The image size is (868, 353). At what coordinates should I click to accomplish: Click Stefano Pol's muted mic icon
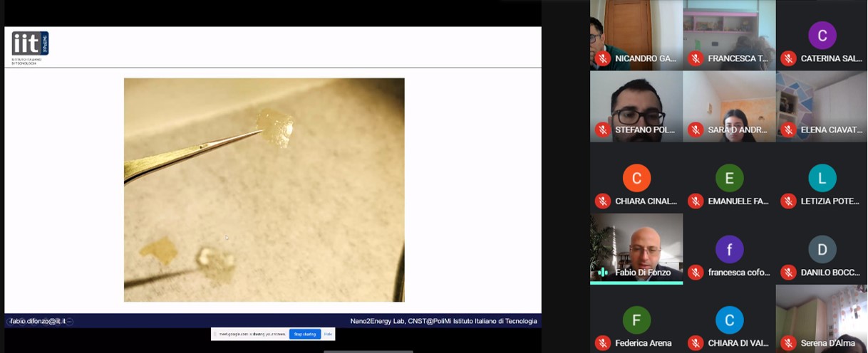coord(603,130)
